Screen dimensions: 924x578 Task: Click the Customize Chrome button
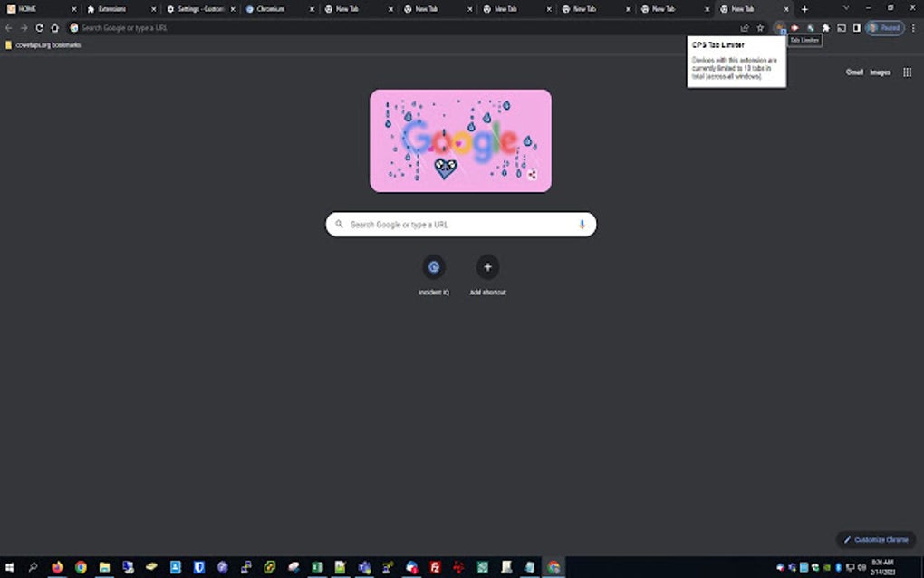pos(874,539)
